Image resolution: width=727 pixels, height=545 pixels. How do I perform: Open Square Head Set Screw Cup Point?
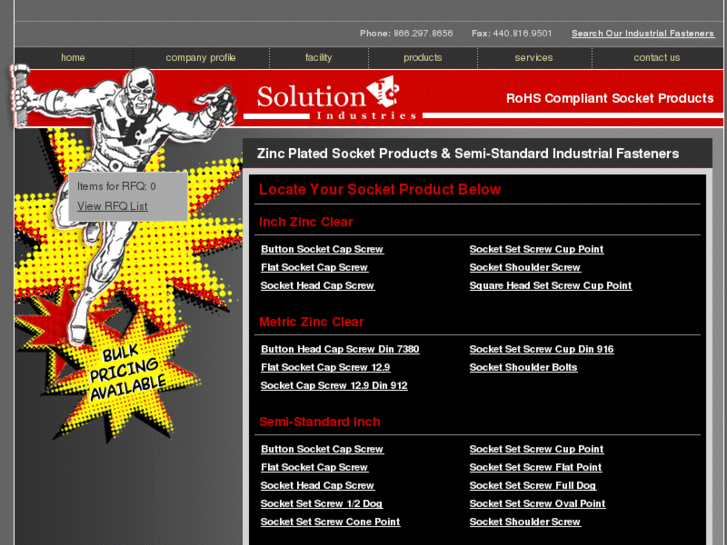(550, 286)
